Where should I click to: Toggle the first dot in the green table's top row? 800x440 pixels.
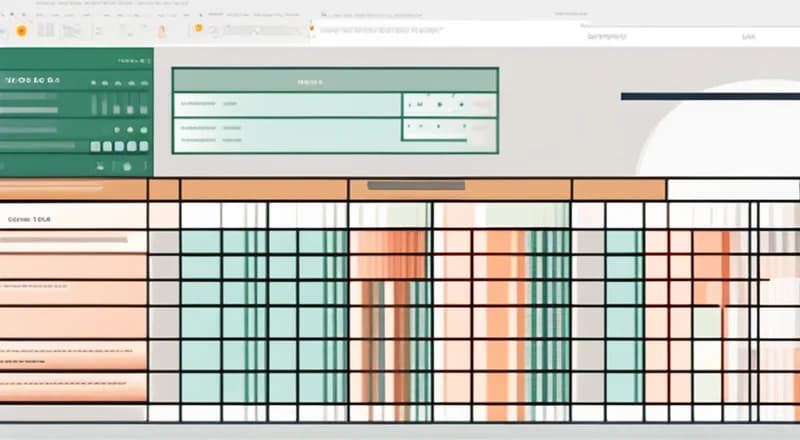point(421,103)
